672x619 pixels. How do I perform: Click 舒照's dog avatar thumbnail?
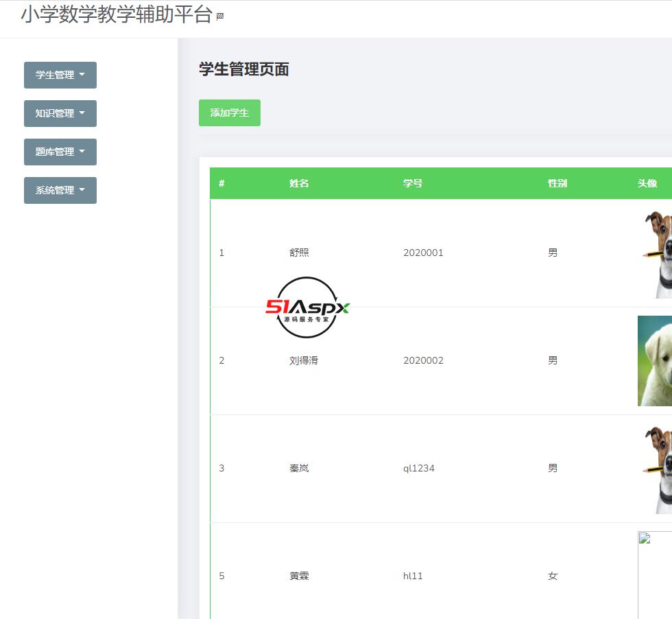[662, 253]
